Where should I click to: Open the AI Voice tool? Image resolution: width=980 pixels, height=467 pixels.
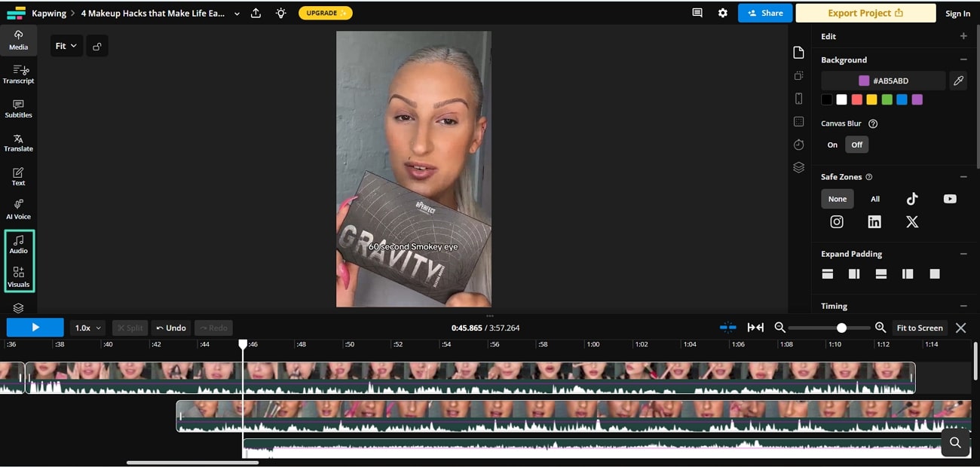[x=18, y=210]
